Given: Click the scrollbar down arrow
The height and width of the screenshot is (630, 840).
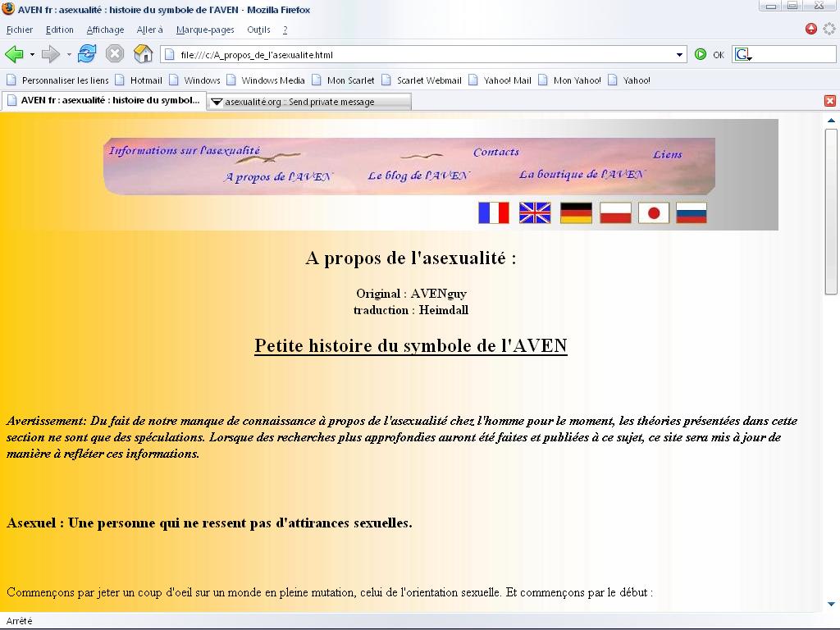Looking at the screenshot, I should (831, 604).
